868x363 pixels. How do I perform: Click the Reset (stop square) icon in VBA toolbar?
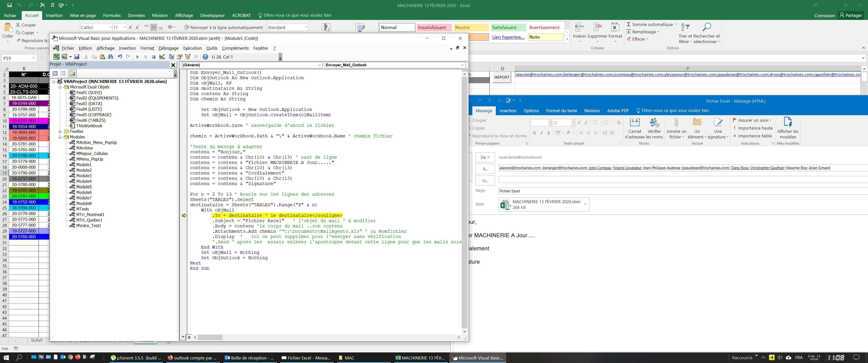click(154, 56)
